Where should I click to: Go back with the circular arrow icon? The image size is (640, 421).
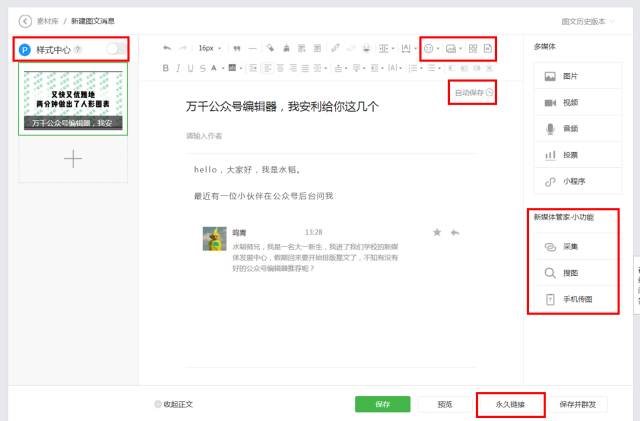(25, 21)
